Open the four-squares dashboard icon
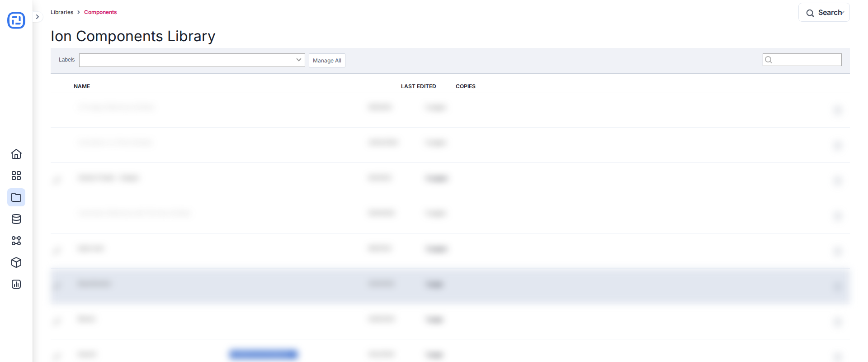This screenshot has width=868, height=362. (16, 176)
